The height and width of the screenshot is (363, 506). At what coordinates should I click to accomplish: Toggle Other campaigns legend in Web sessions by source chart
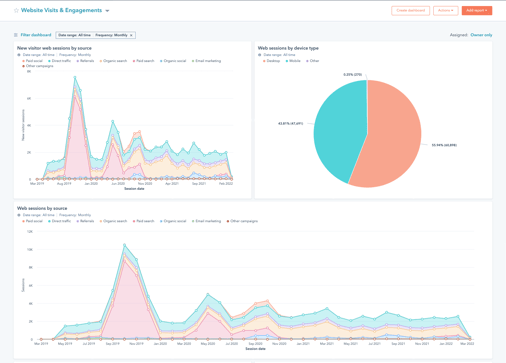[x=242, y=221]
